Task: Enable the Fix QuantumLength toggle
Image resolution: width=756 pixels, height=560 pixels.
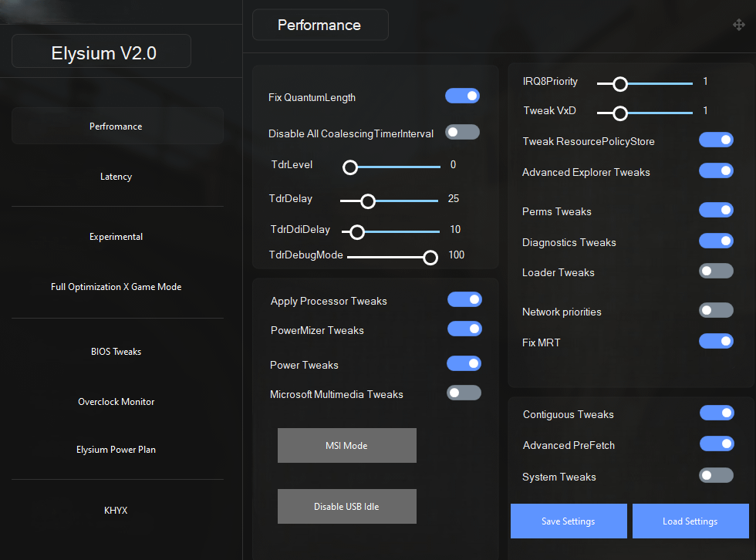Action: [x=462, y=95]
